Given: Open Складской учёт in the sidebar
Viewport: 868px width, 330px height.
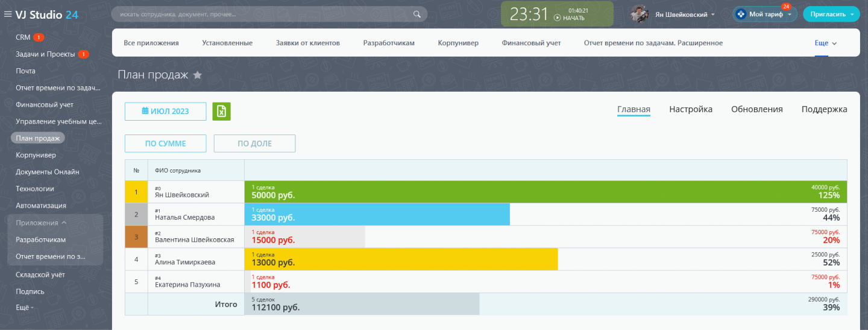Looking at the screenshot, I should point(40,274).
